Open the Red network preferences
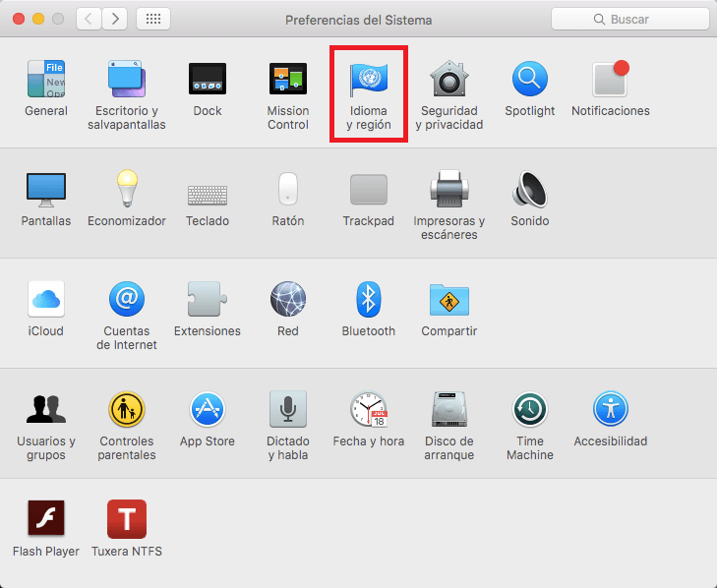The image size is (717, 588). point(287,299)
